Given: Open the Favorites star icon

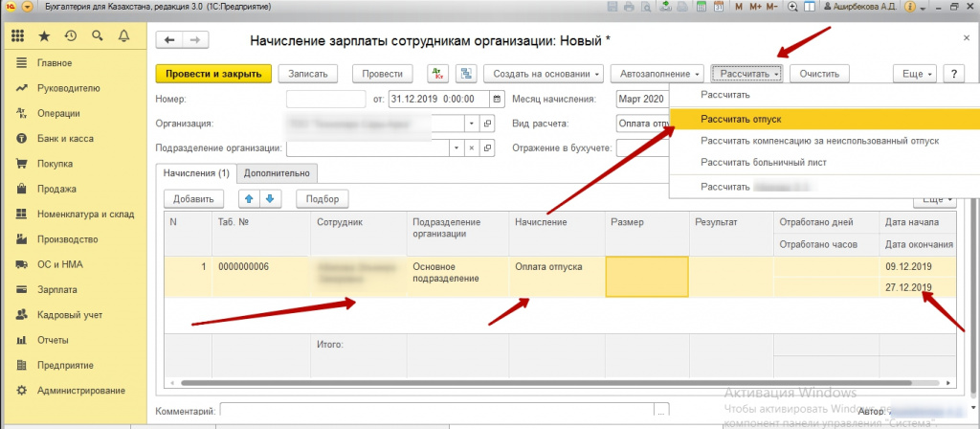Looking at the screenshot, I should tap(44, 36).
